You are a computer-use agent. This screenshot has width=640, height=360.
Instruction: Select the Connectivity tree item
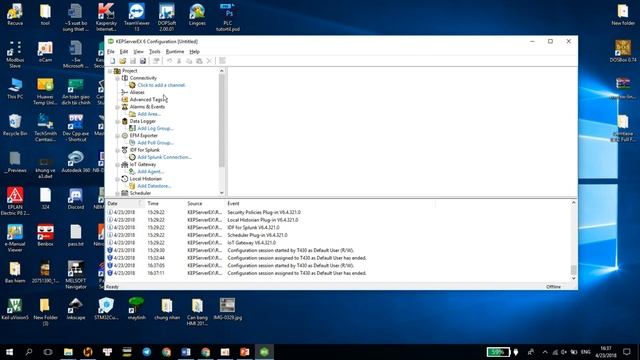tap(143, 78)
